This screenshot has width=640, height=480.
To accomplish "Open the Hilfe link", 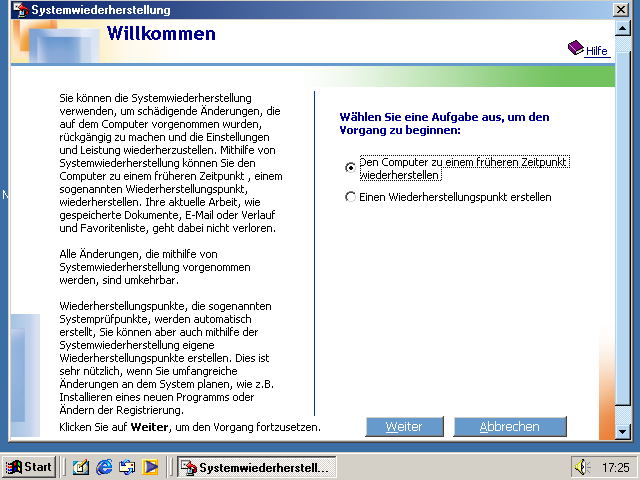I will tap(597, 51).
